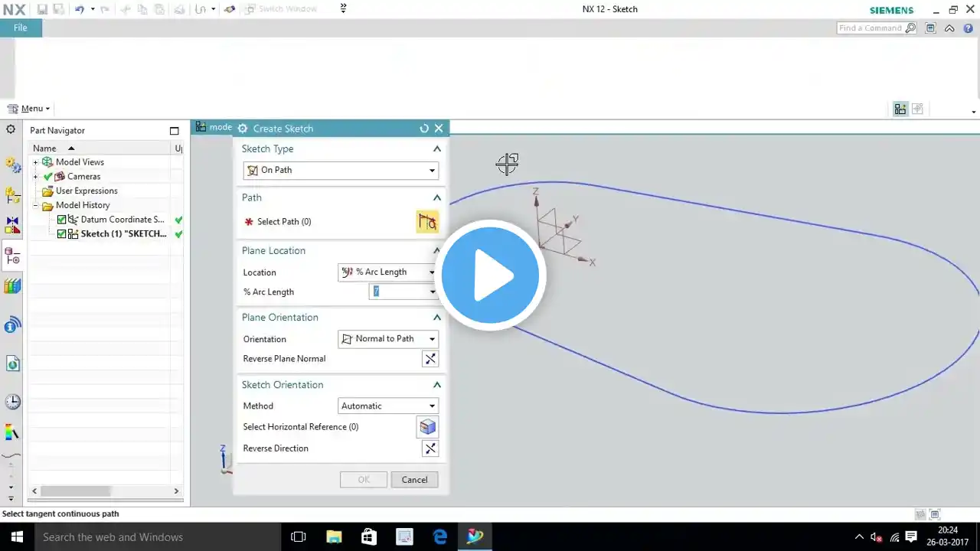Expand the Model Views tree node
Screen dimensions: 980x551
click(x=35, y=162)
